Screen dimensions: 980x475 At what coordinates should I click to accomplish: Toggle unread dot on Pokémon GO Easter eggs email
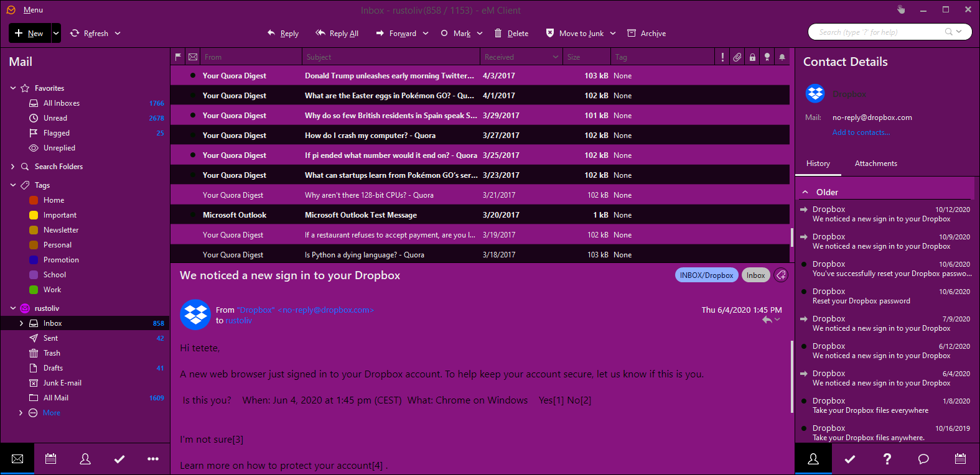[x=192, y=96]
